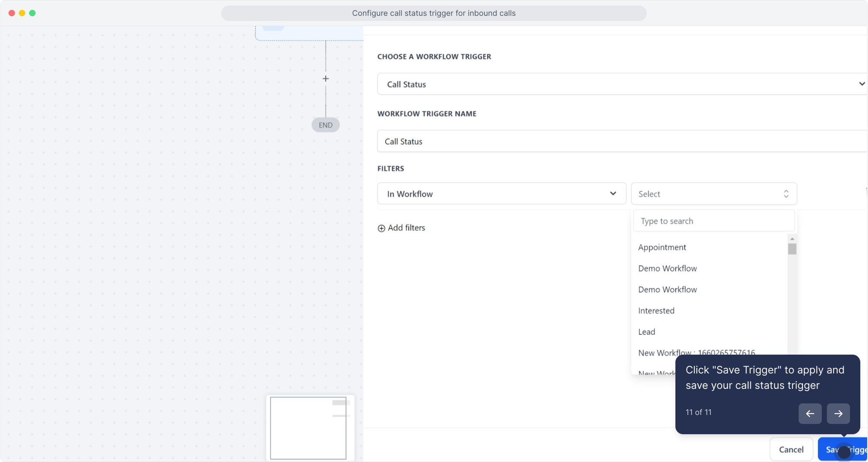
Task: Click the END node on the canvas
Action: tap(325, 125)
